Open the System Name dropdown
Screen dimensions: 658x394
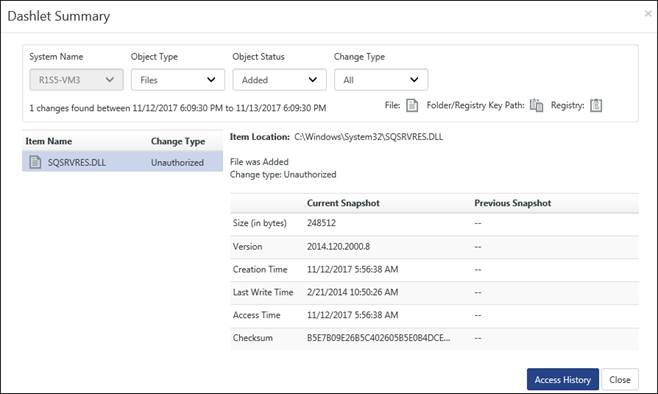(x=76, y=80)
